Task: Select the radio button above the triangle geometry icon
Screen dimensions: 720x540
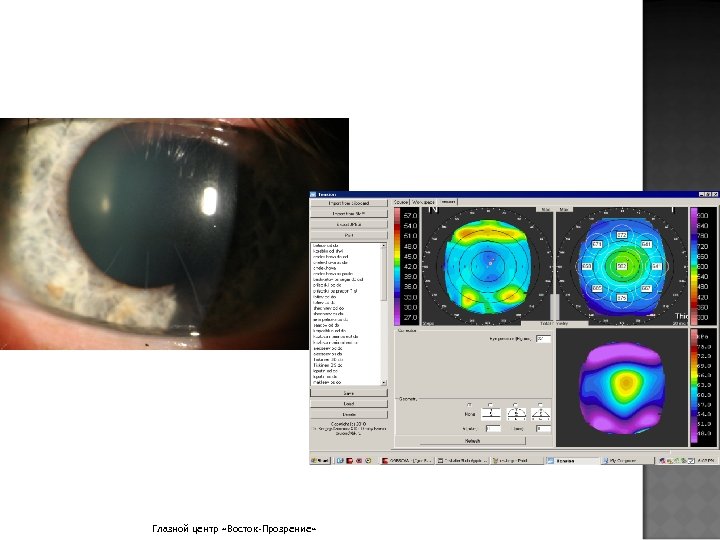Action: (540, 405)
